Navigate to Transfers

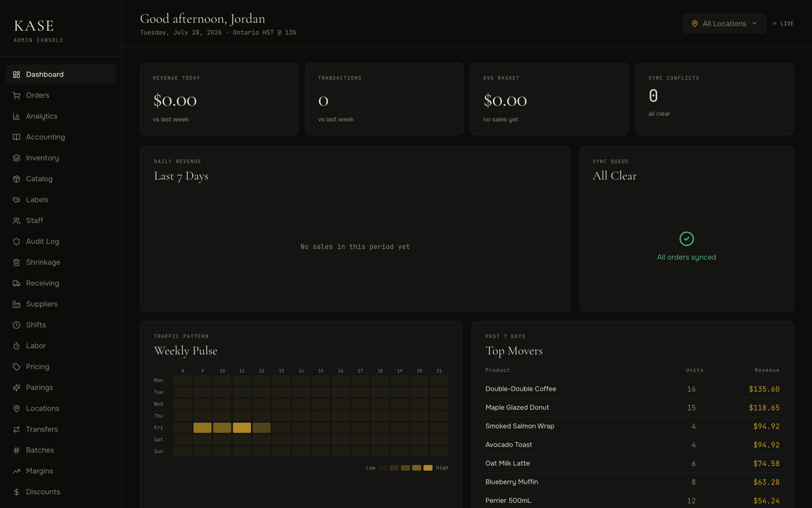pos(61,430)
